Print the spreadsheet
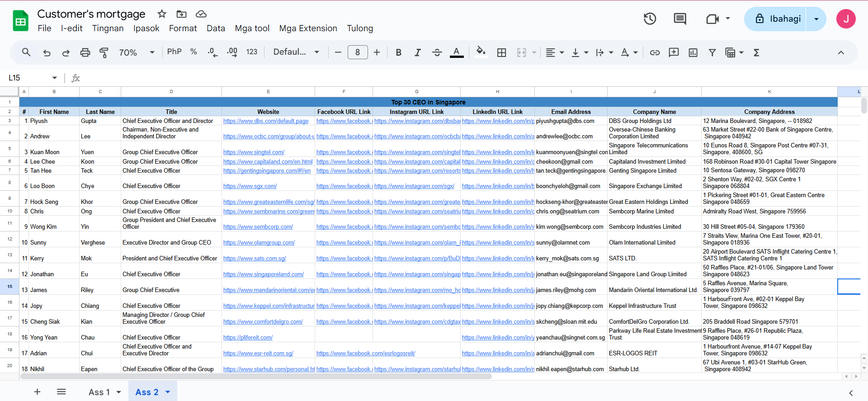The image size is (868, 401). click(x=85, y=52)
